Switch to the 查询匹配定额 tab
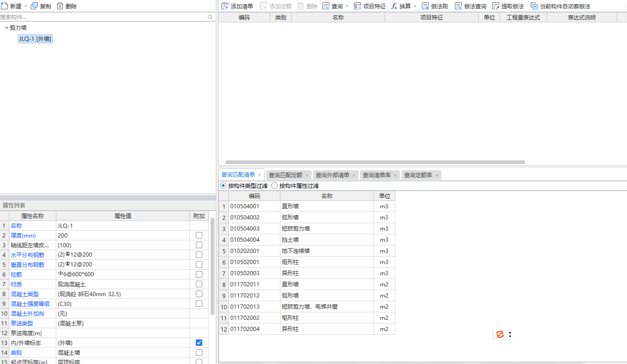The width and height of the screenshot is (627, 364). [x=286, y=175]
